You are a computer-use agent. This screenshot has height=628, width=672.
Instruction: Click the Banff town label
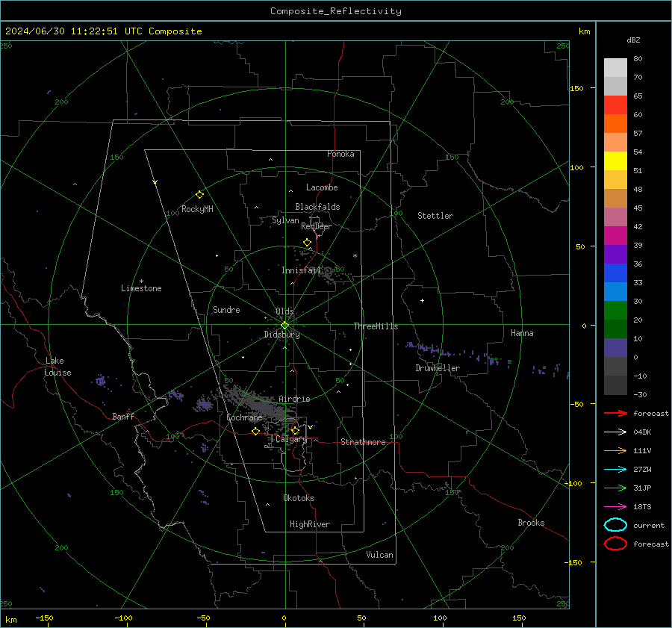click(123, 416)
